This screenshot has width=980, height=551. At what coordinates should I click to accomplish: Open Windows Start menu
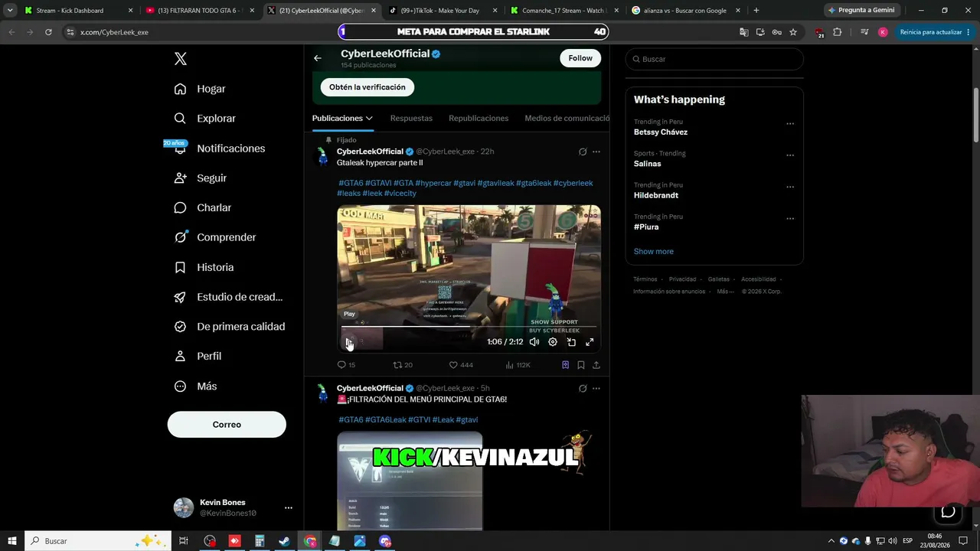[12, 541]
